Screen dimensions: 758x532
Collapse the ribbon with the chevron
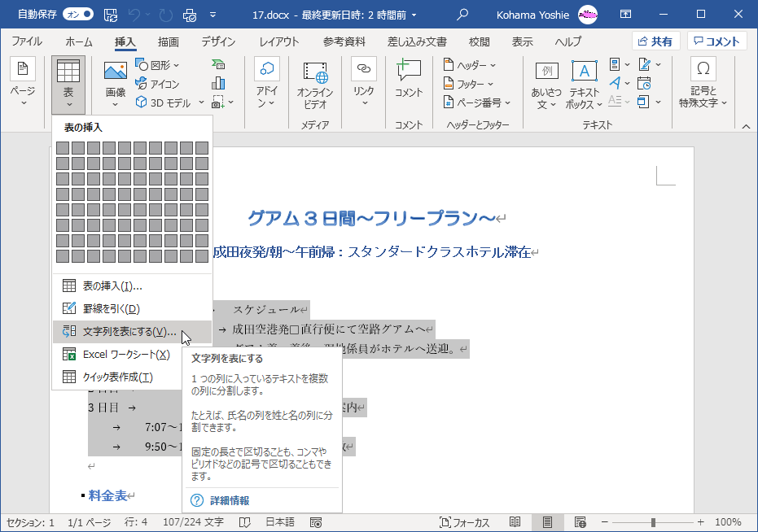745,126
